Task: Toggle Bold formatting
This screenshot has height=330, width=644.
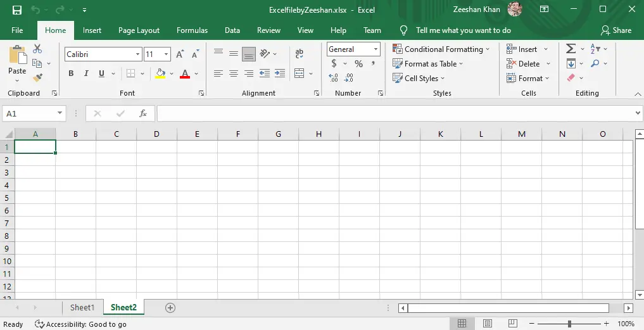Action: 71,73
